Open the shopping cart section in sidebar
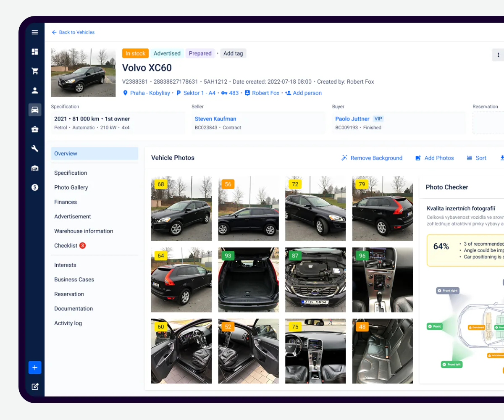This screenshot has height=420, width=504. tap(35, 71)
